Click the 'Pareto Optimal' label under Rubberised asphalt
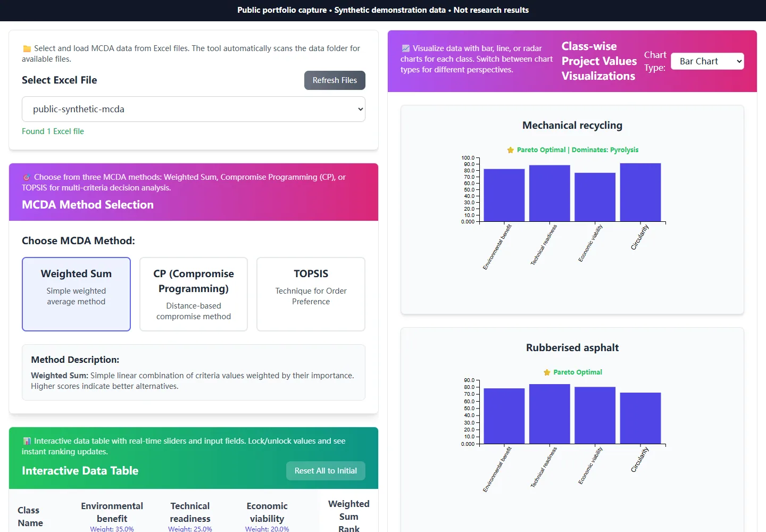Screen dimensions: 766x532 coord(578,372)
